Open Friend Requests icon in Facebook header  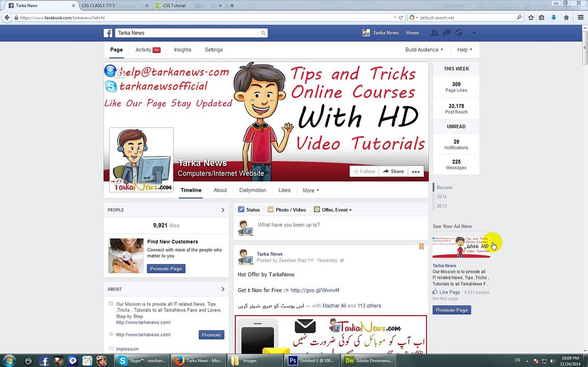click(434, 33)
